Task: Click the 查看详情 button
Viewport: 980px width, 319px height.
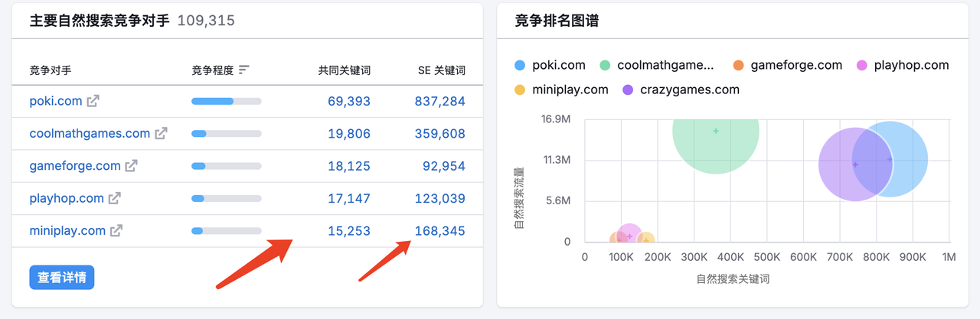Action: [x=61, y=277]
